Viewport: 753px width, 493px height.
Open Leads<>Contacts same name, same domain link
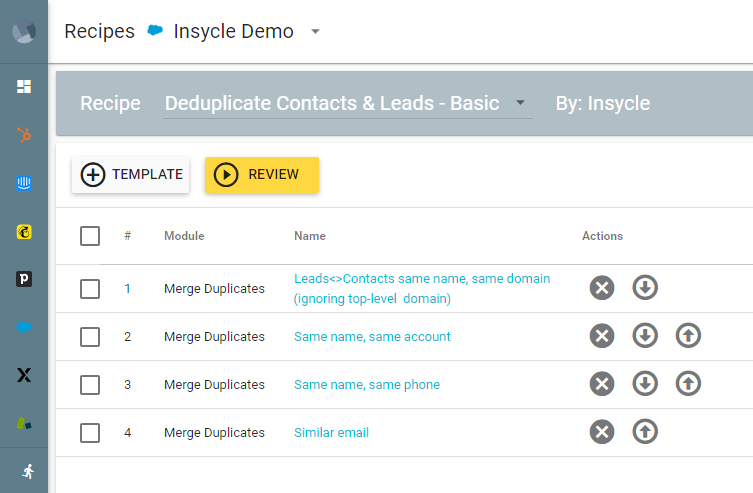click(422, 289)
